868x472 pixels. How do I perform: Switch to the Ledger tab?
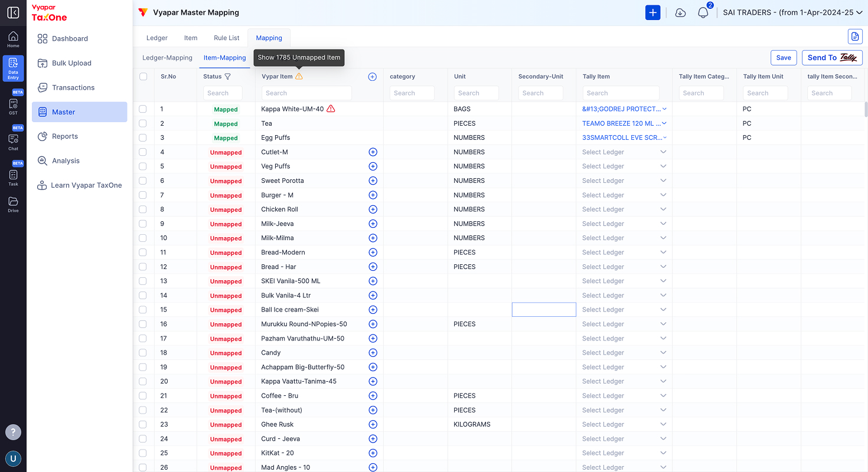pos(157,38)
